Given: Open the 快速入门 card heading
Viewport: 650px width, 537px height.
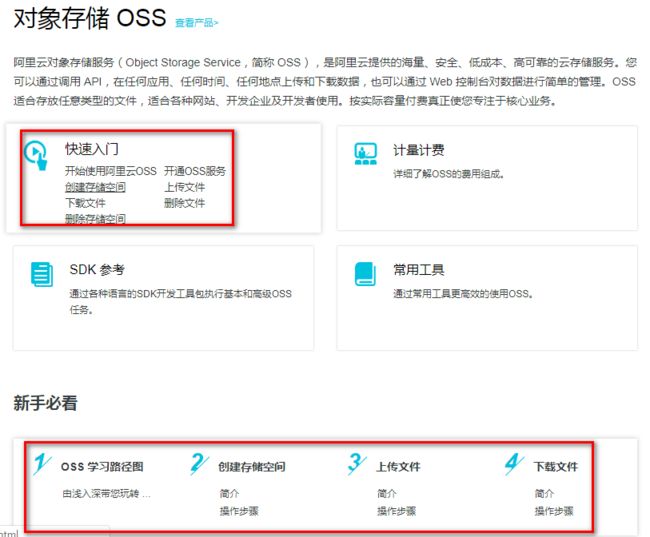Looking at the screenshot, I should click(92, 149).
